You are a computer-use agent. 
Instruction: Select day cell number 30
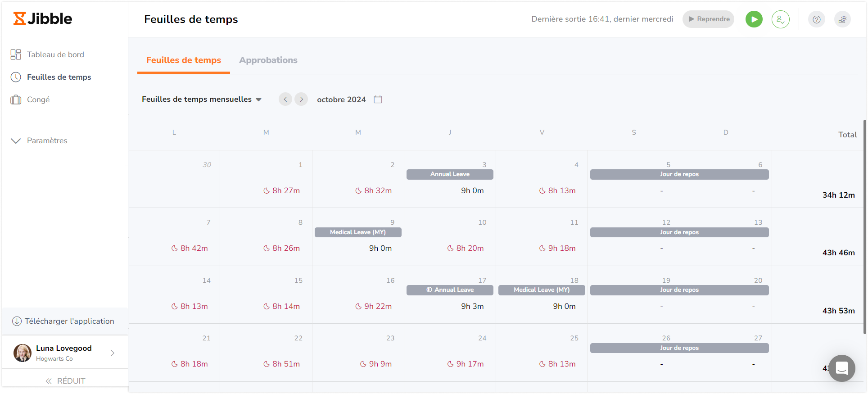174,179
